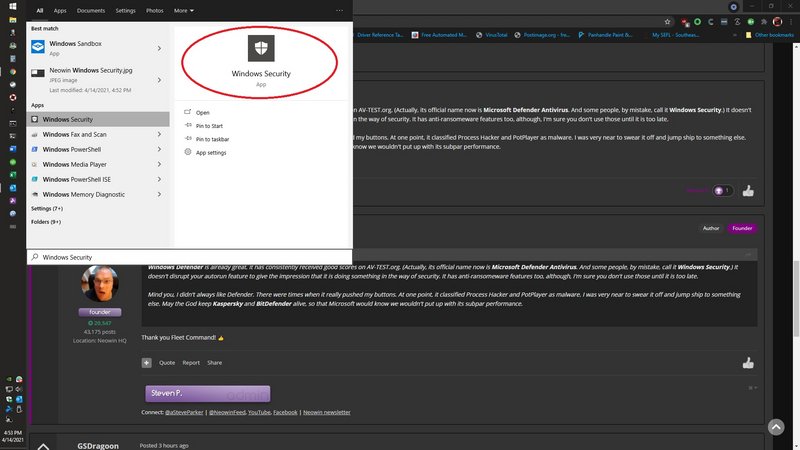Click Report under the founder's post
Screen dimensions: 800x450
191,363
